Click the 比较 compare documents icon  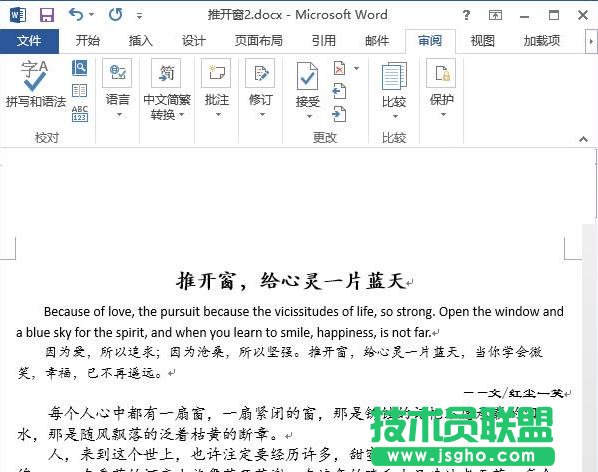pos(394,77)
